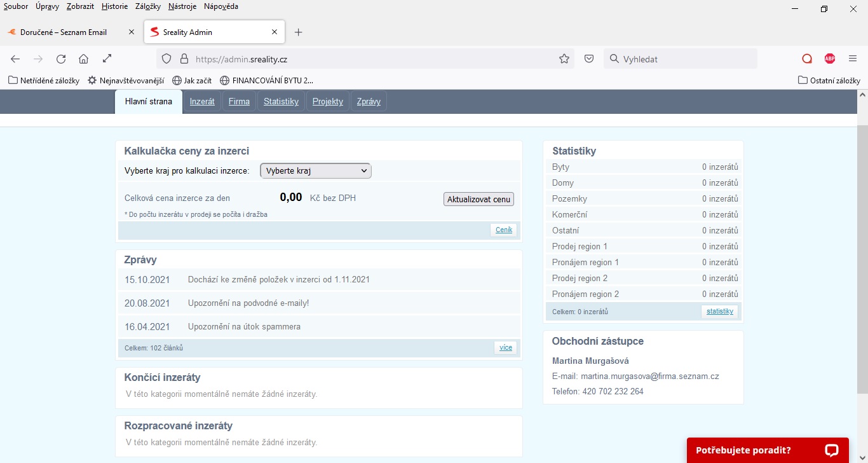
Task: Open the Firefox application menu
Action: pos(853,59)
